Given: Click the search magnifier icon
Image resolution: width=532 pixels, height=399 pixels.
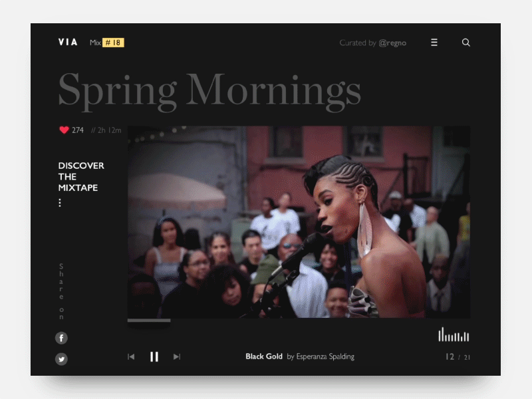Looking at the screenshot, I should (x=466, y=43).
